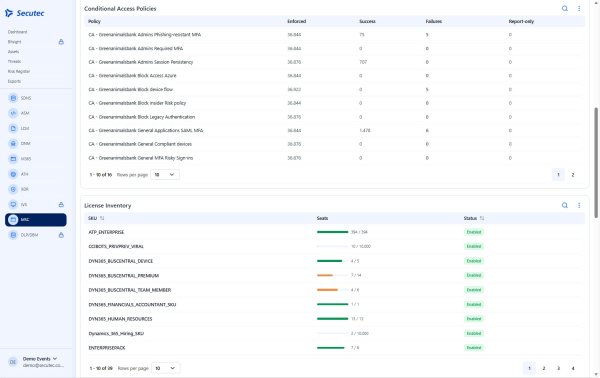The image size is (600, 378).
Task: Open License Inventory more options menu
Action: [579, 205]
